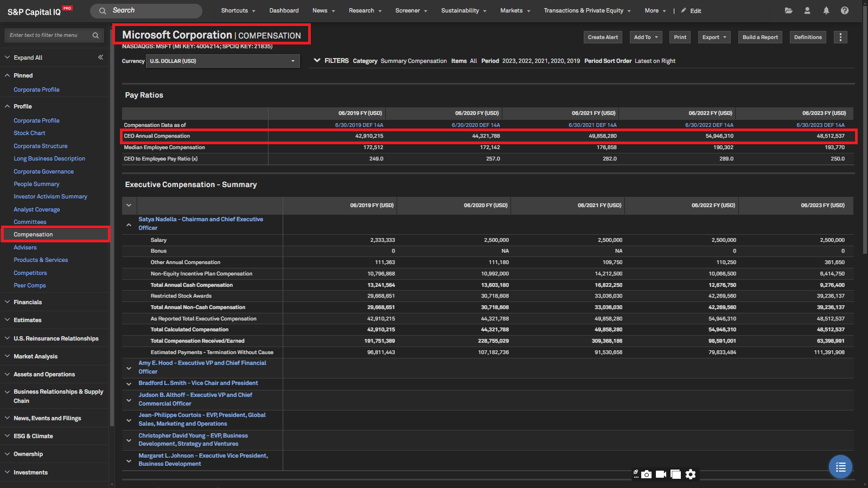The image size is (868, 488).
Task: Open the Export dropdown button
Action: coord(714,37)
